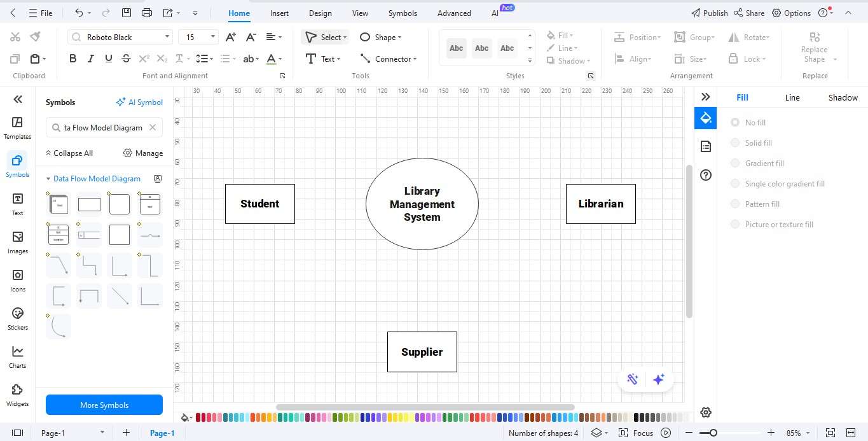This screenshot has height=441, width=868.
Task: Click the magic wand icon on canvas
Action: 632,379
